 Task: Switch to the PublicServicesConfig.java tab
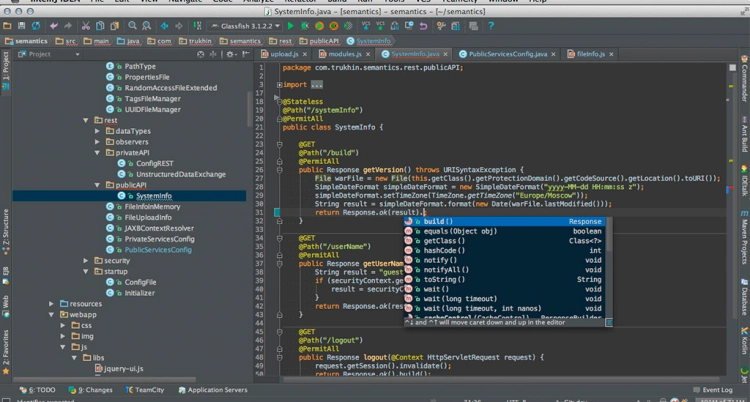[x=507, y=54]
